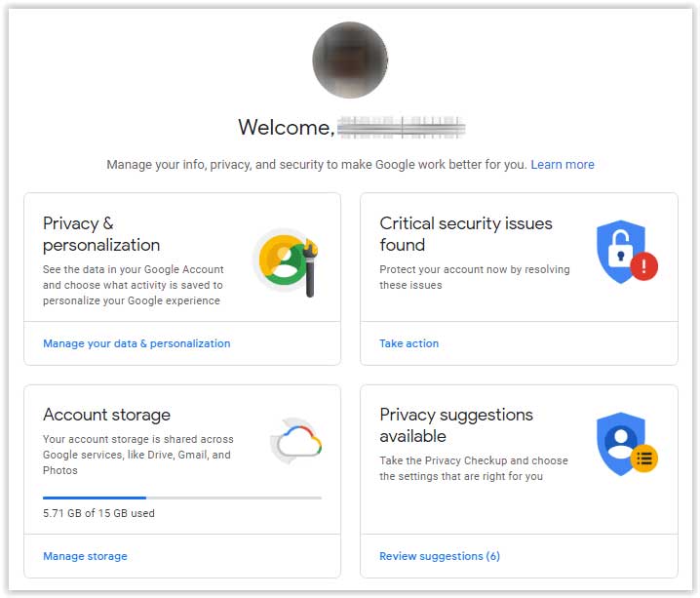Open the Learn more link
This screenshot has height=598, width=700.
pyautogui.click(x=563, y=165)
